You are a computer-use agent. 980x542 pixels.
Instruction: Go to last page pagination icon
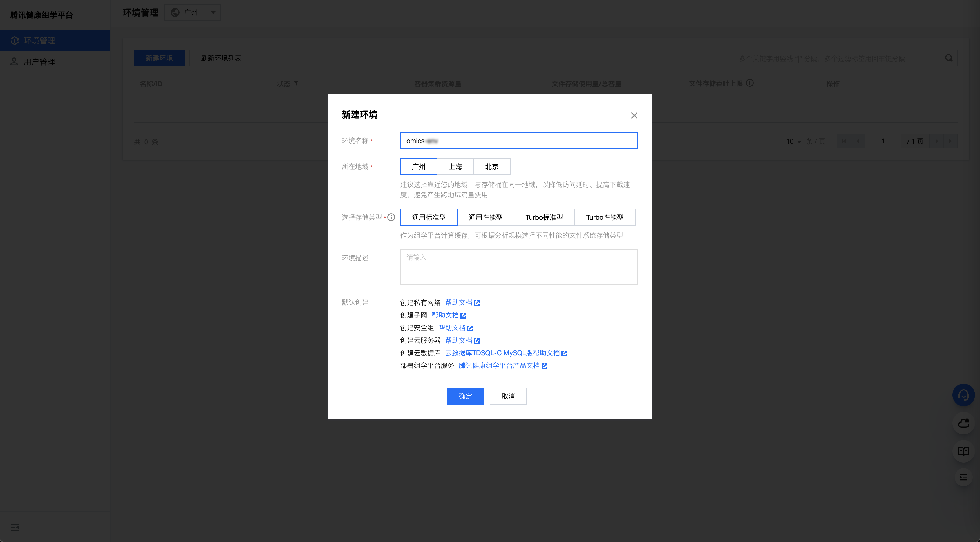pyautogui.click(x=951, y=141)
